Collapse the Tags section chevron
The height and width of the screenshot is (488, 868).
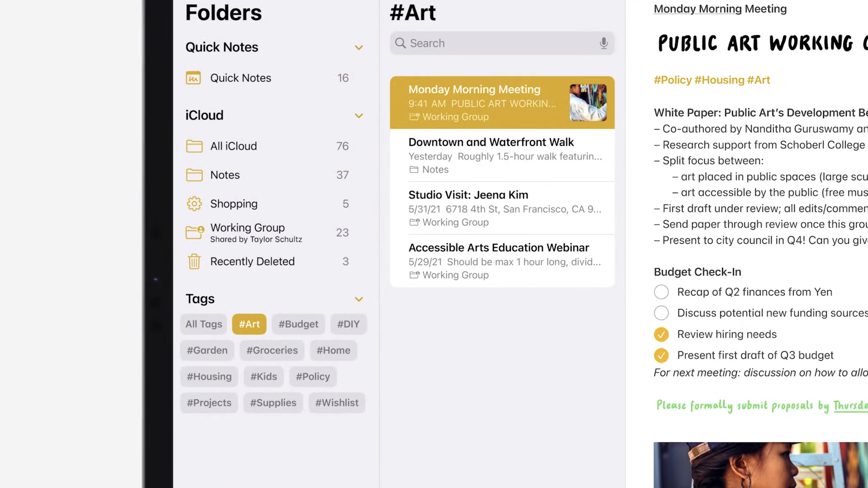coord(358,299)
